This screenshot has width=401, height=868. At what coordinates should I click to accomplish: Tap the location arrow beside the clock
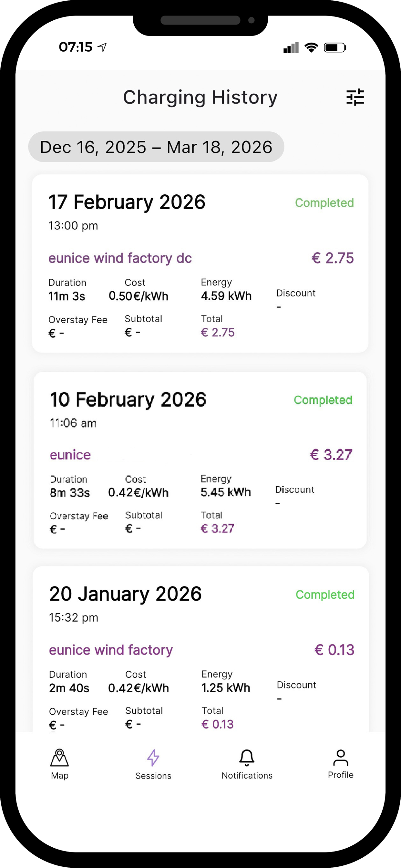[x=102, y=47]
